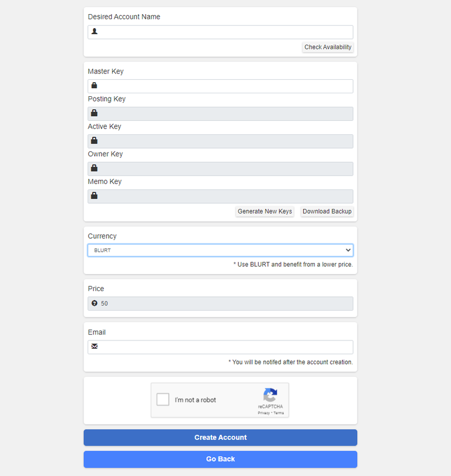Open reCAPTCHA Privacy link
Viewport: 451px width, 476px height.
[264, 413]
